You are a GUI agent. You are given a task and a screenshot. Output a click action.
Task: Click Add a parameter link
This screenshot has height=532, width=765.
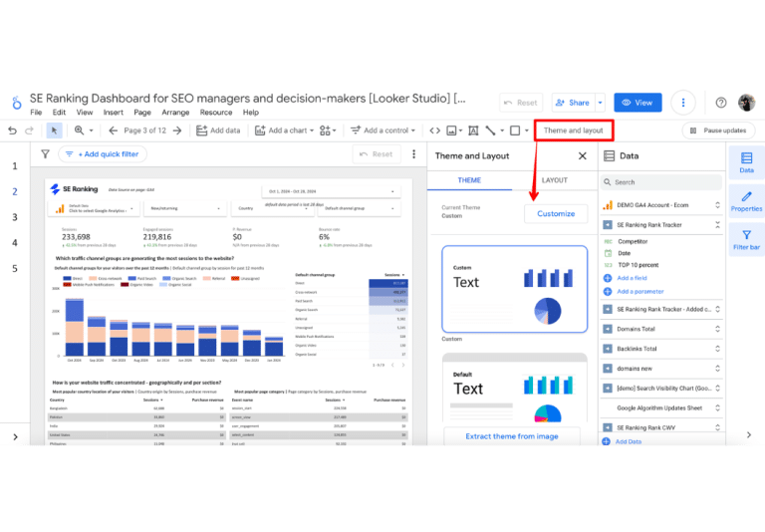640,291
